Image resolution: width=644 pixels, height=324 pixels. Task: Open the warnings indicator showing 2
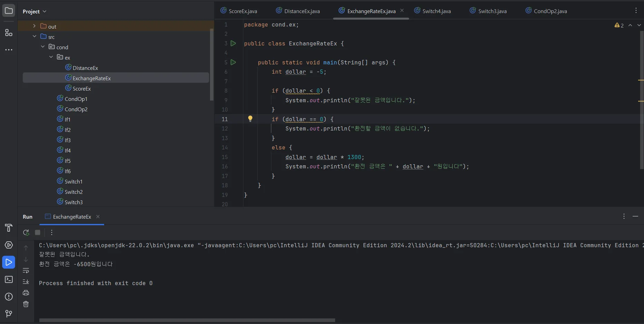pos(619,25)
